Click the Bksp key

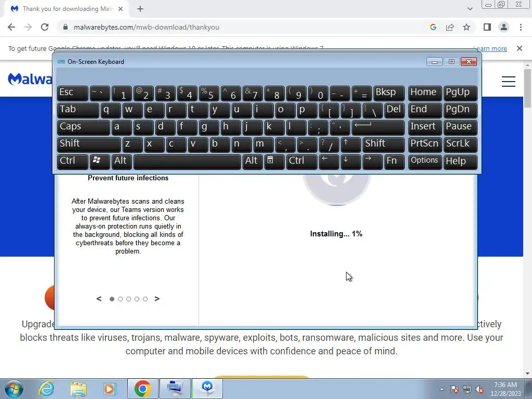point(389,93)
